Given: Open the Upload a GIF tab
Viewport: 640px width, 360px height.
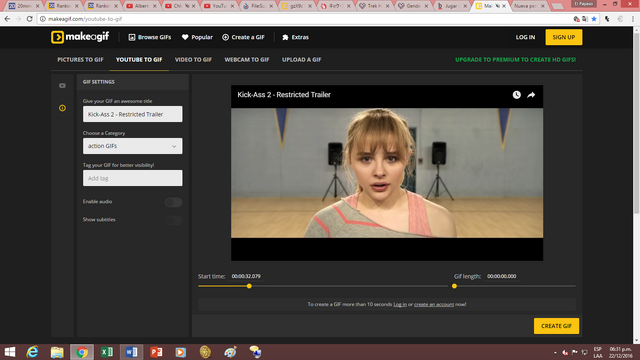Looking at the screenshot, I should pos(301,60).
